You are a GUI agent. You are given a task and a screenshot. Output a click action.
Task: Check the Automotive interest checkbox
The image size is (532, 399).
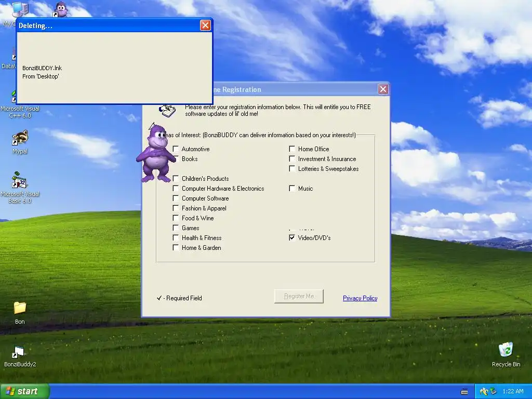pyautogui.click(x=176, y=149)
